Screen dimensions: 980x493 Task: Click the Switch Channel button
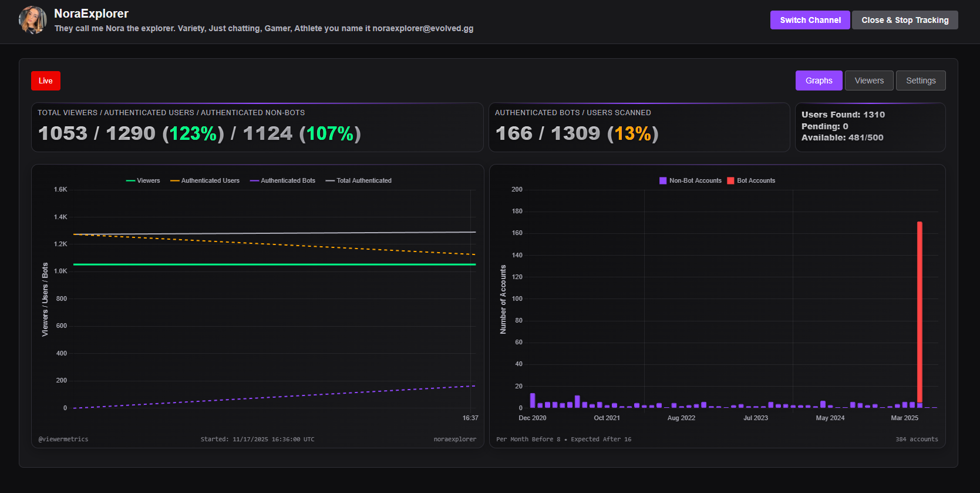tap(810, 20)
